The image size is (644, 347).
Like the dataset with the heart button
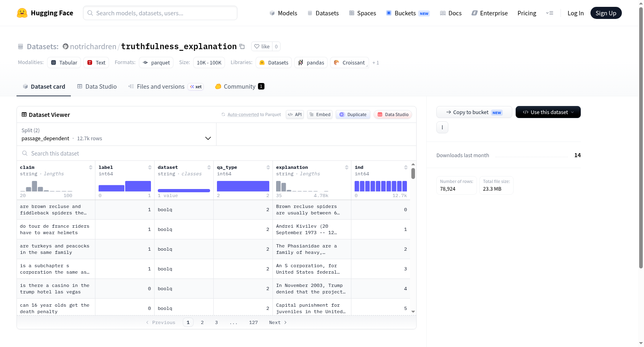(x=262, y=46)
